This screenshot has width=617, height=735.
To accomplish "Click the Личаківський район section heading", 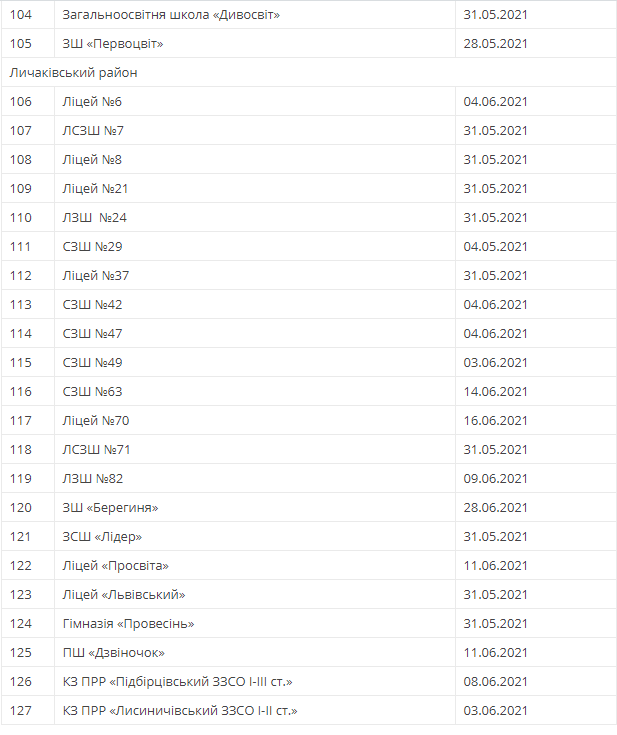I will (74, 73).
